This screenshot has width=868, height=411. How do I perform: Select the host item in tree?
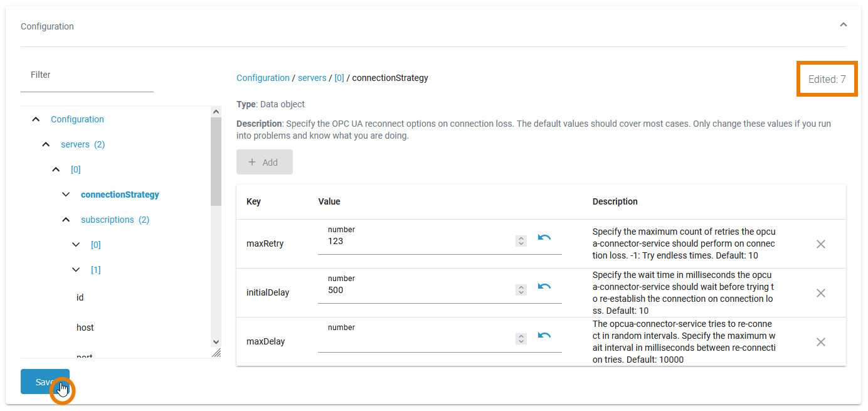[x=85, y=328]
